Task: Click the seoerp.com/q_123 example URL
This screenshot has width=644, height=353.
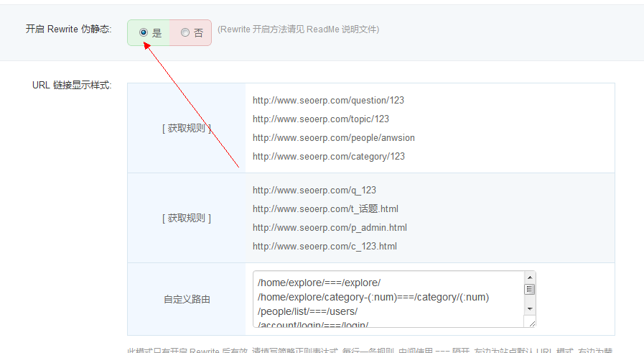Action: click(x=314, y=191)
